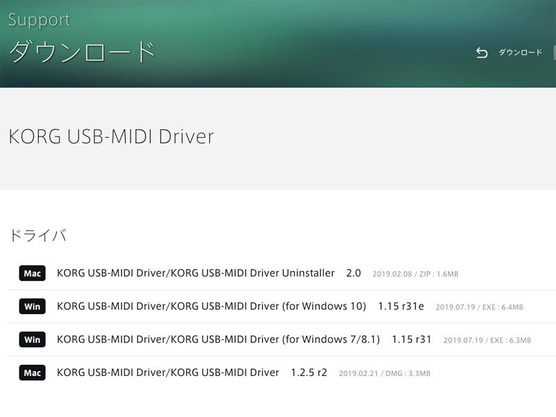Click the Support heading text

39,20
